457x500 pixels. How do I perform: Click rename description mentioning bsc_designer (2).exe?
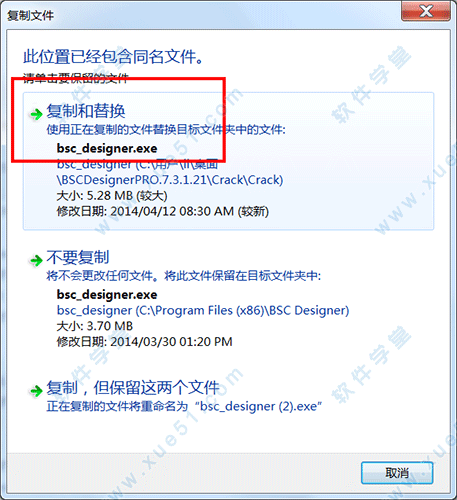[x=184, y=406]
